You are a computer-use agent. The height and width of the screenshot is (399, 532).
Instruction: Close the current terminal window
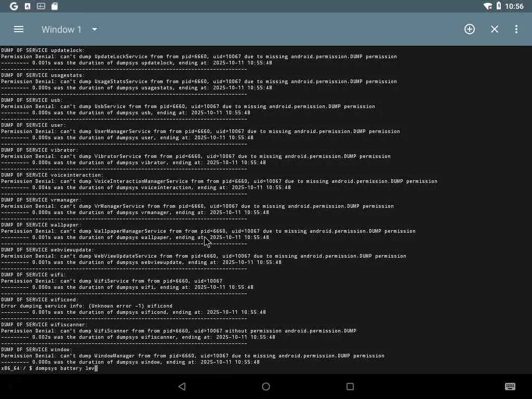(495, 29)
